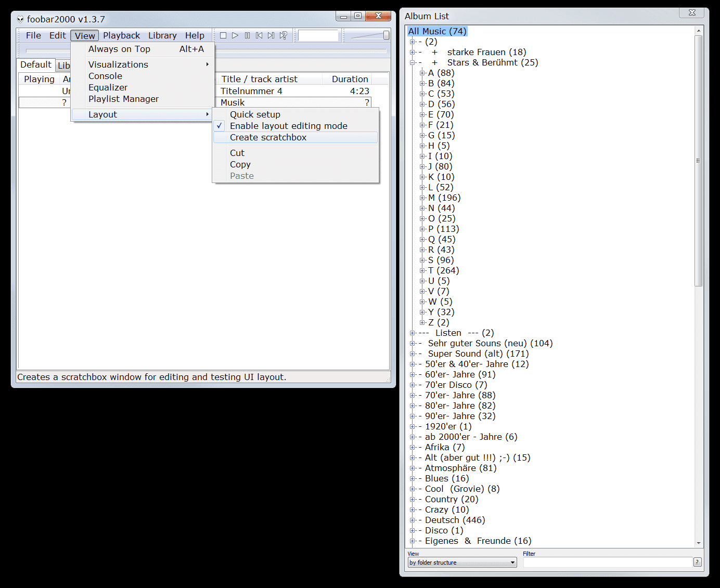
Task: Click the Random playback button
Action: click(283, 35)
